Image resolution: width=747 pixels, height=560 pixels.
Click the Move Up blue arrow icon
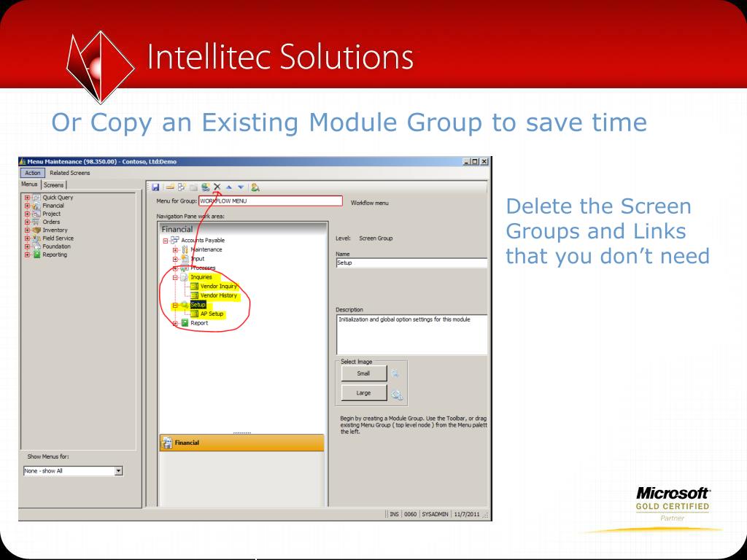point(228,187)
